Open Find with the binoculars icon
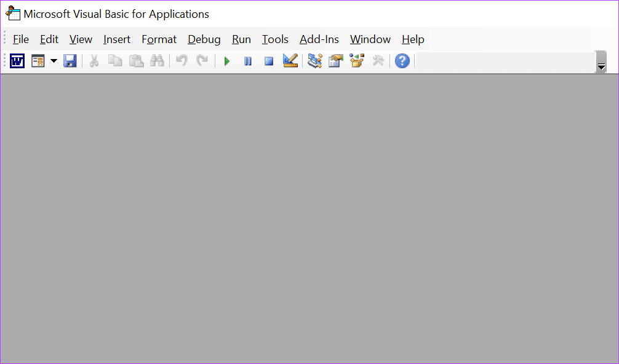Image resolution: width=619 pixels, height=364 pixels. click(157, 61)
